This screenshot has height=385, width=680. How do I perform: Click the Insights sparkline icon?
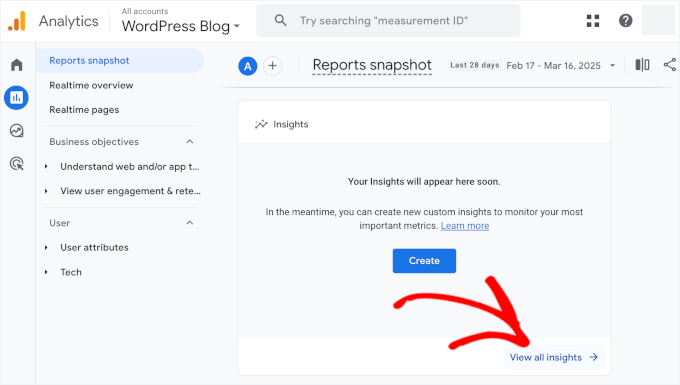(x=261, y=124)
